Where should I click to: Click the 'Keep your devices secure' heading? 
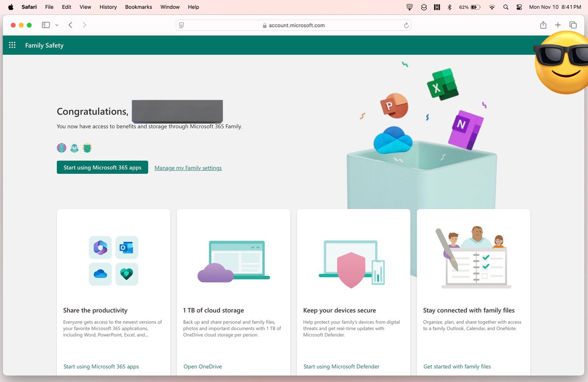[340, 310]
